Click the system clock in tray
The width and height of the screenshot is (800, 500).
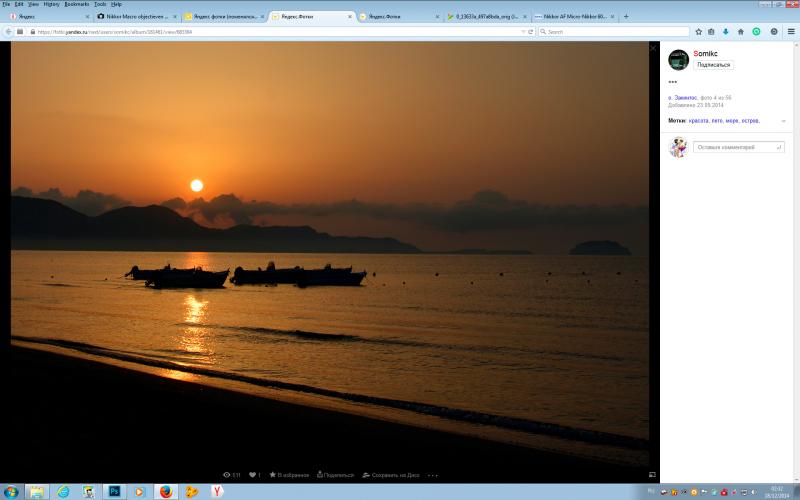point(777,492)
